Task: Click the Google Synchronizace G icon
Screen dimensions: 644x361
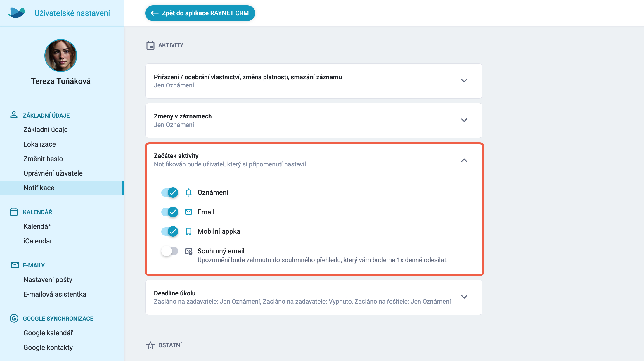Action: (x=14, y=318)
